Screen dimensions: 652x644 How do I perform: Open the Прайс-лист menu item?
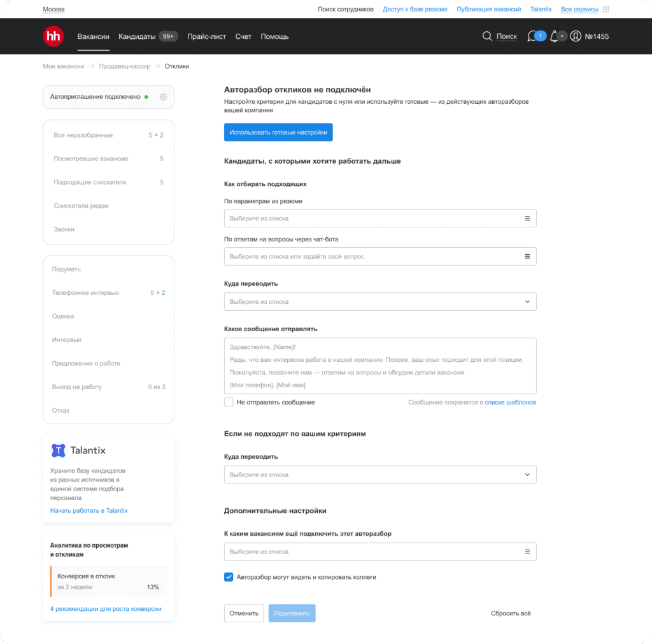coord(205,36)
